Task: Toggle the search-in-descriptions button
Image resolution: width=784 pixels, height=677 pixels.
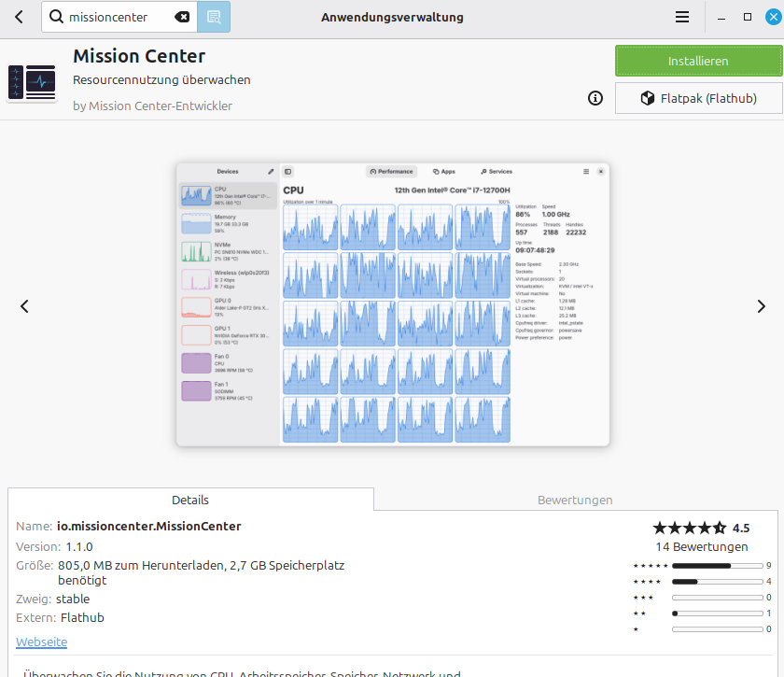Action: 214,17
